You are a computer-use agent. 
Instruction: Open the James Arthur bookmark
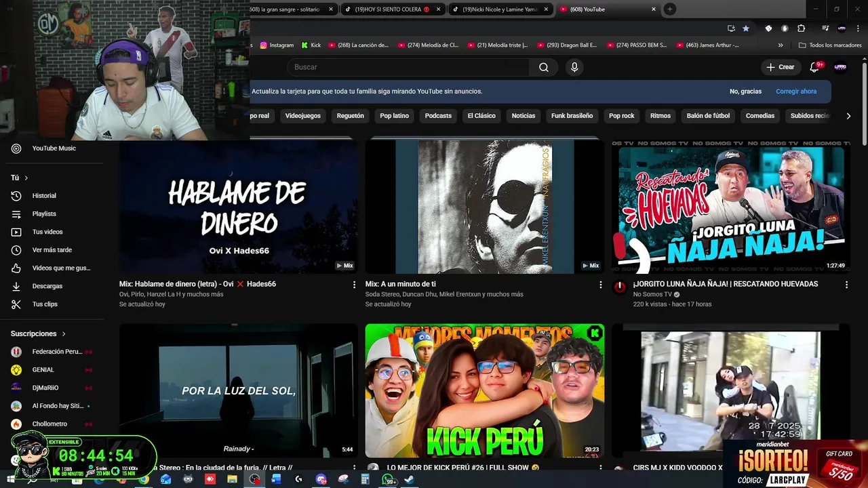(x=708, y=45)
